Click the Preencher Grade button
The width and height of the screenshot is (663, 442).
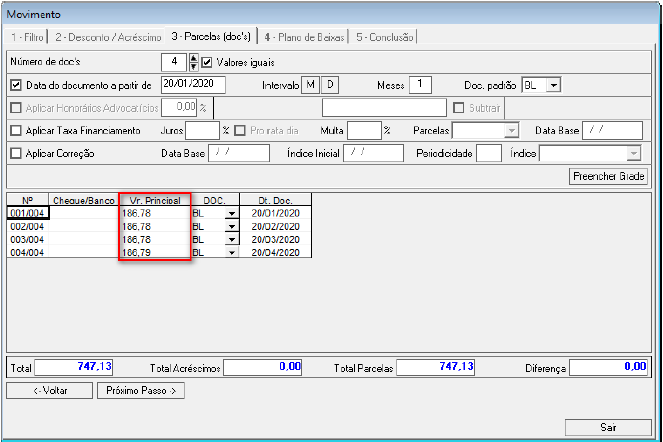pyautogui.click(x=608, y=176)
